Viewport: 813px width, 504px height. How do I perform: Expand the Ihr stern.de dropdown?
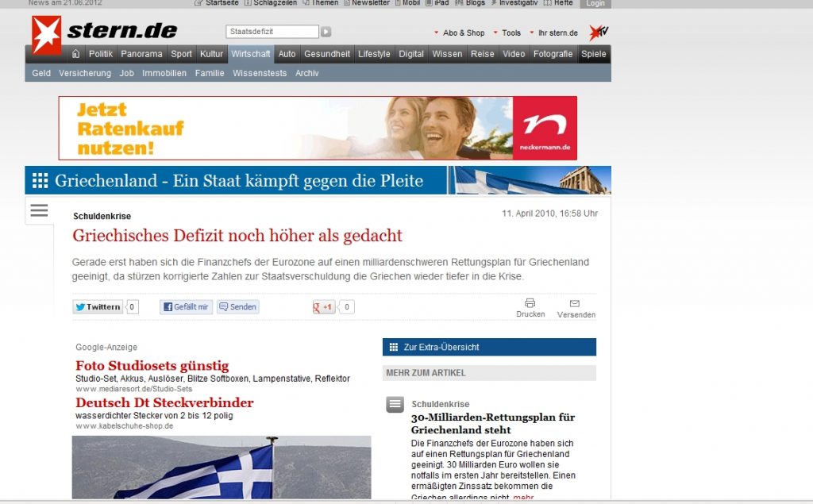(x=553, y=33)
